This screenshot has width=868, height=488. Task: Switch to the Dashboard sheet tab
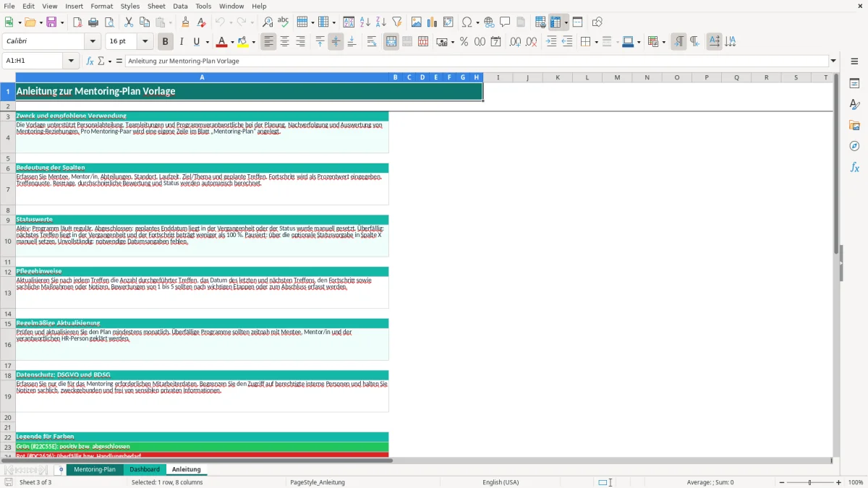coord(145,469)
